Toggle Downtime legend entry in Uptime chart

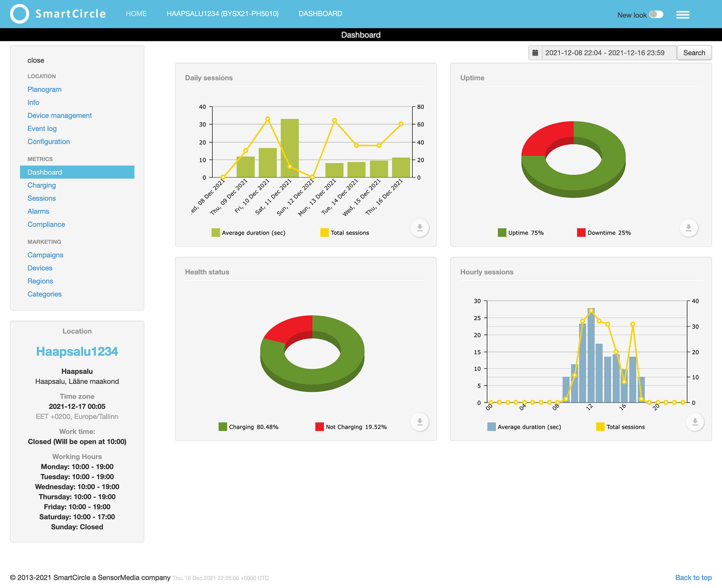tap(604, 233)
